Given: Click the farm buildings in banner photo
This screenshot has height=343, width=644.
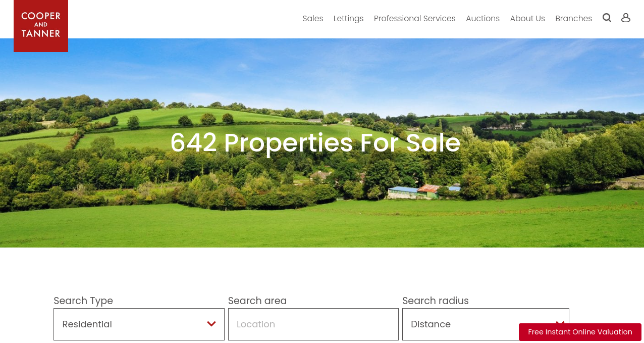Looking at the screenshot, I should (423, 191).
